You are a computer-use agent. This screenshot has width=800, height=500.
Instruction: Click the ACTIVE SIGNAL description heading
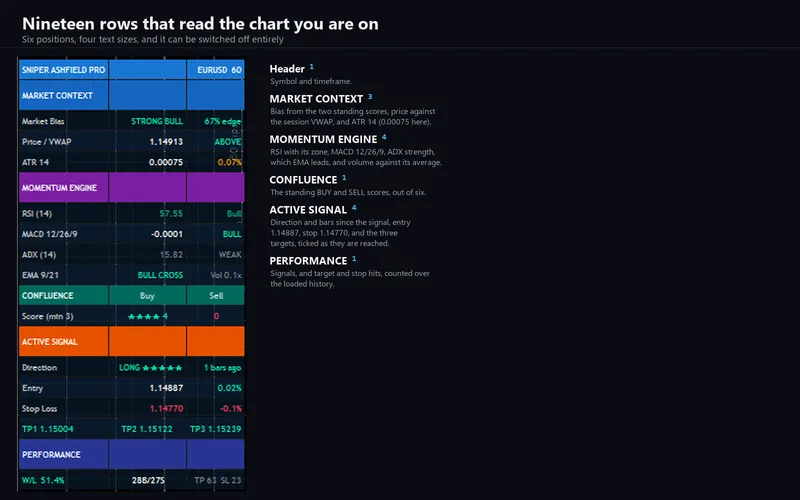tap(308, 210)
